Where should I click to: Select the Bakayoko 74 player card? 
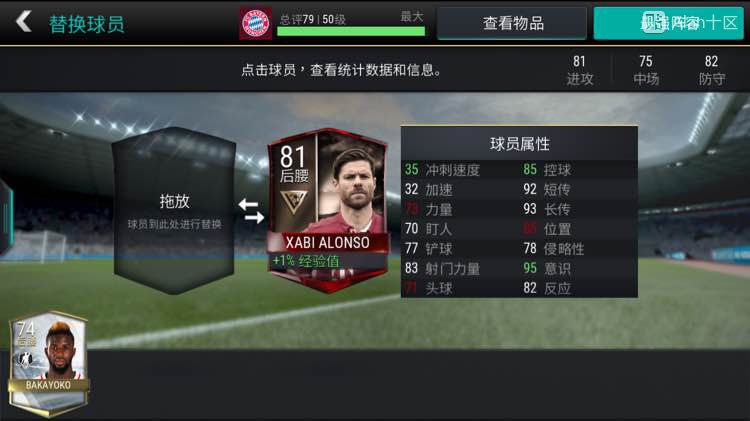(x=48, y=364)
